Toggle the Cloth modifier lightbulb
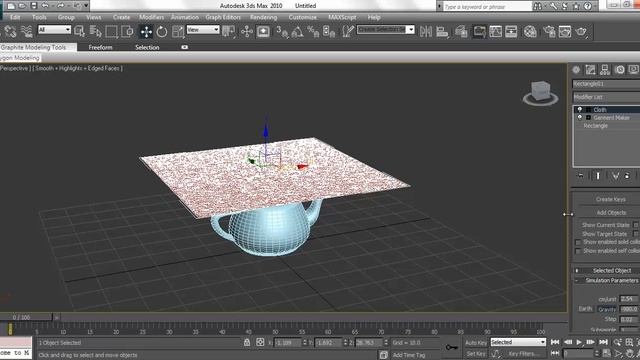This screenshot has height=360, width=640. pyautogui.click(x=580, y=109)
